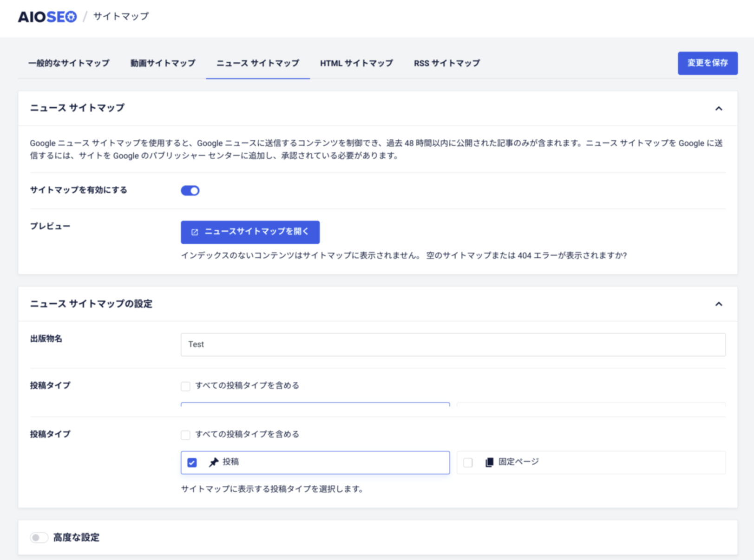Screen dimensions: 754x560
Task: Click the 変更を保存 button
Action: pos(708,63)
